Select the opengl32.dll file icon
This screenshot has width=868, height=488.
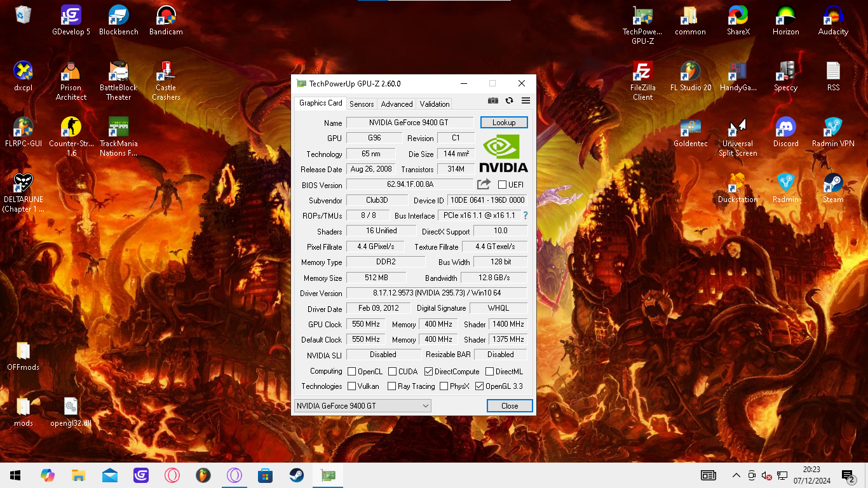(x=71, y=412)
